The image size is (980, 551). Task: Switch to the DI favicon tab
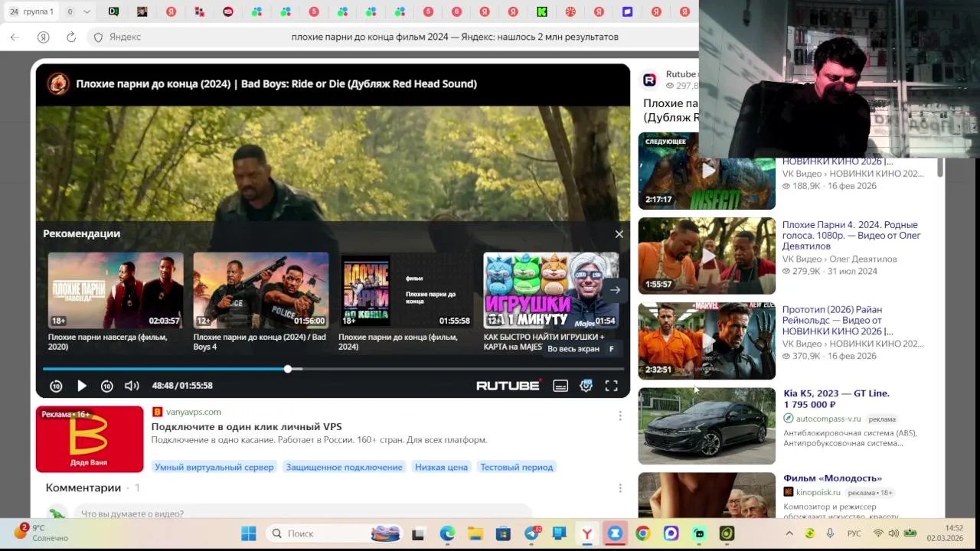[x=113, y=11]
